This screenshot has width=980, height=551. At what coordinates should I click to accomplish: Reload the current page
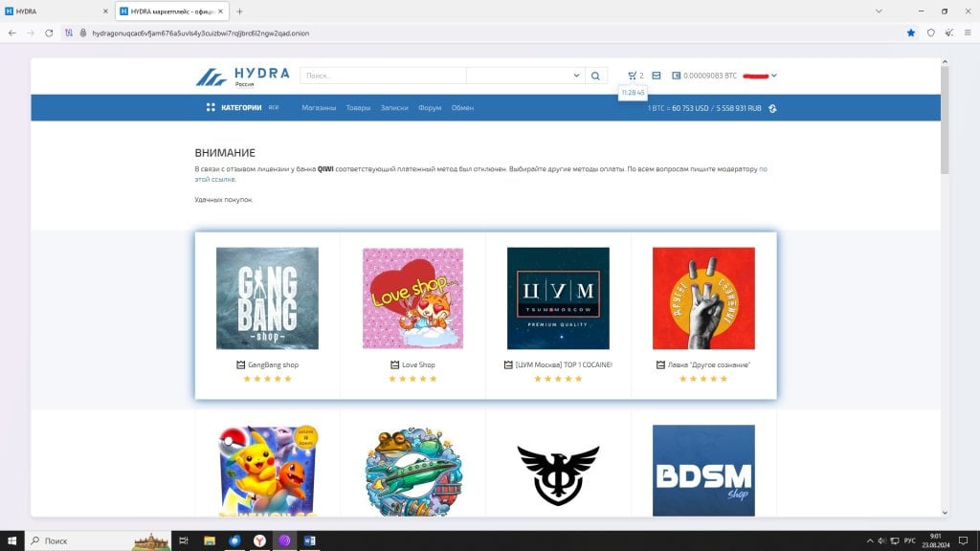[x=49, y=33]
